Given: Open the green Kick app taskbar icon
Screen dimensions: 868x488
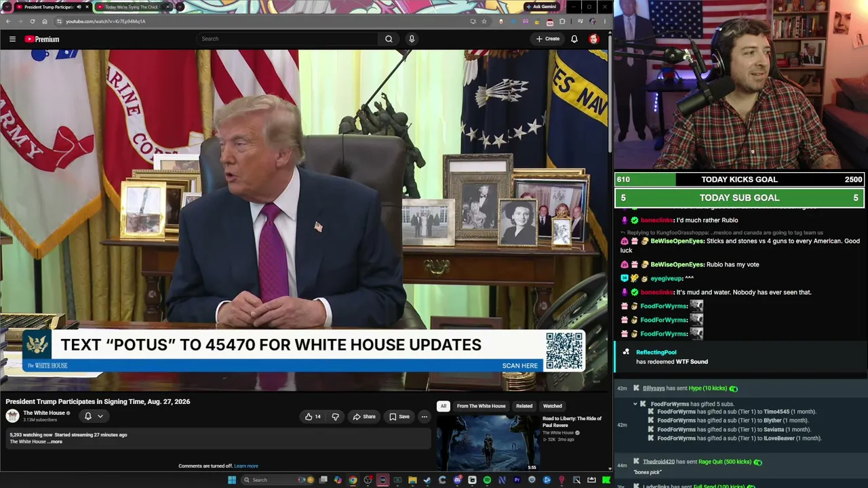Looking at the screenshot, I should click(x=606, y=480).
